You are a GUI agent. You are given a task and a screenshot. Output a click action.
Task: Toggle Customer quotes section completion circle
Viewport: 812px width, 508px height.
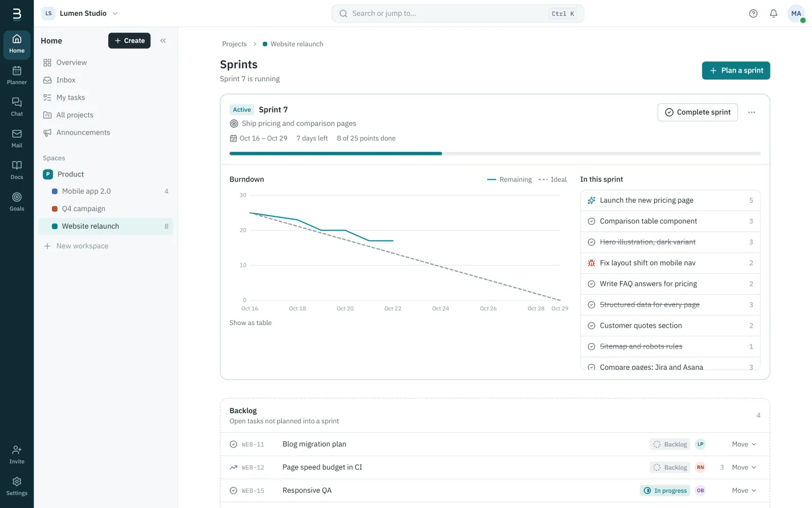(x=591, y=326)
